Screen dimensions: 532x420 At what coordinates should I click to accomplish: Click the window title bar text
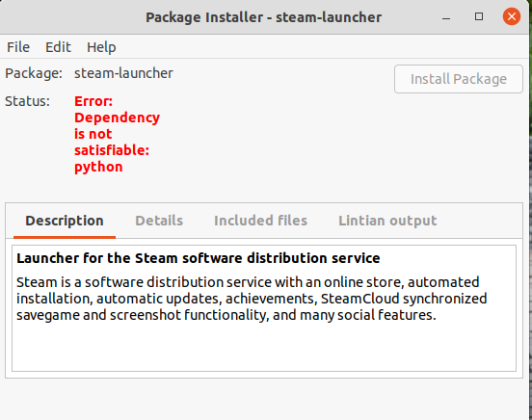264,17
